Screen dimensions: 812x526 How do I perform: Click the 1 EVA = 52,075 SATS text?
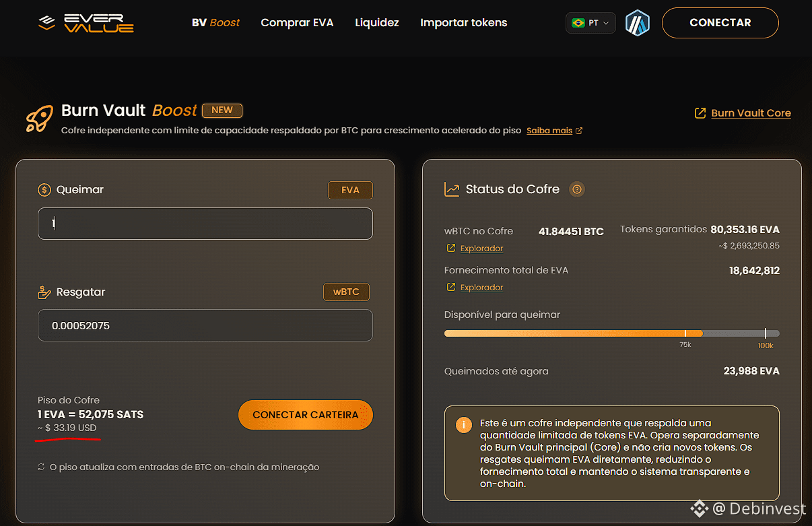(x=91, y=414)
